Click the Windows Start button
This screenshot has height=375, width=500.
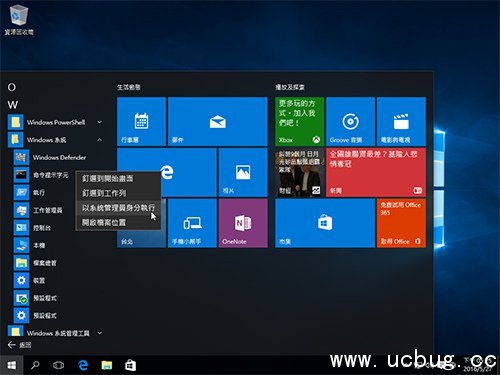12,365
